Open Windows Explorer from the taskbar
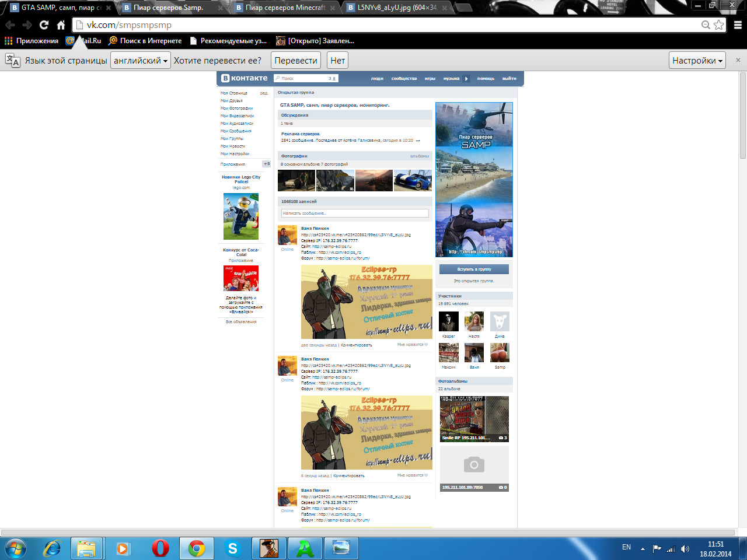The width and height of the screenshot is (747, 560). coord(86,549)
